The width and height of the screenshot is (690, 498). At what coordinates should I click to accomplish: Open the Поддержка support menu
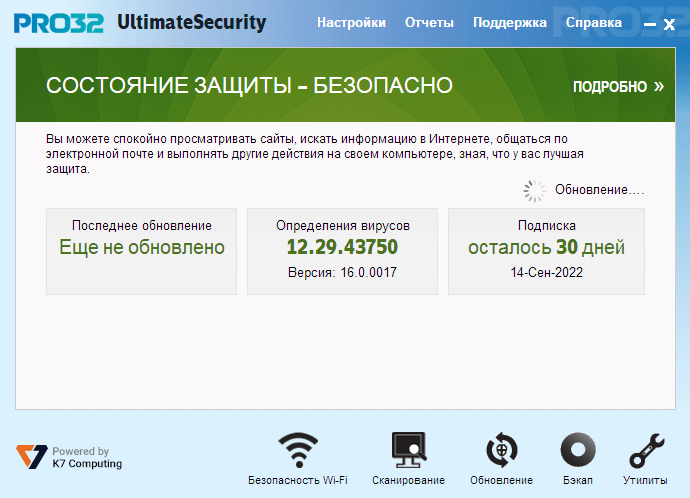coord(510,22)
